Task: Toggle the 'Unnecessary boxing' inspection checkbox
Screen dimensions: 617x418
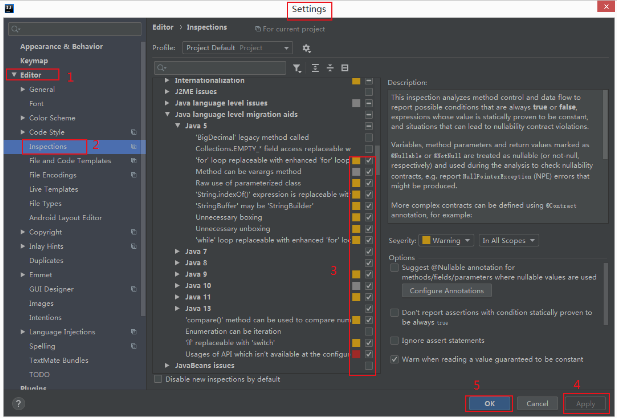Action: pyautogui.click(x=369, y=217)
